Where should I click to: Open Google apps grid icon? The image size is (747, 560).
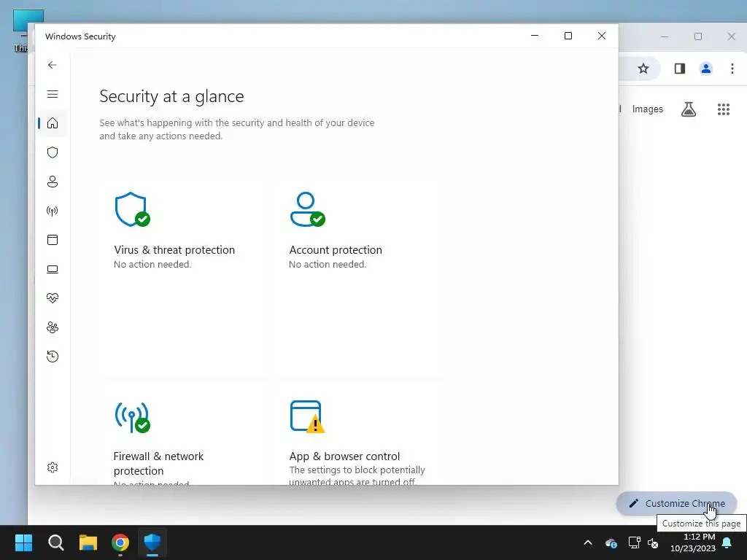723,109
